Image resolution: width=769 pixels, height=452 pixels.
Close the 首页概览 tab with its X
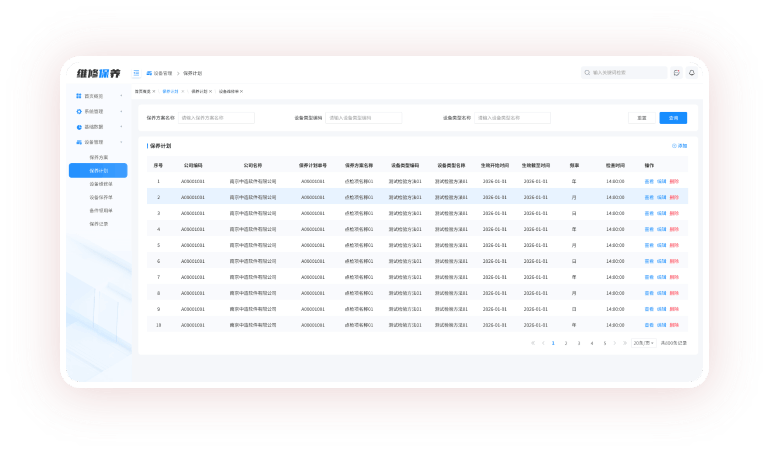point(154,91)
